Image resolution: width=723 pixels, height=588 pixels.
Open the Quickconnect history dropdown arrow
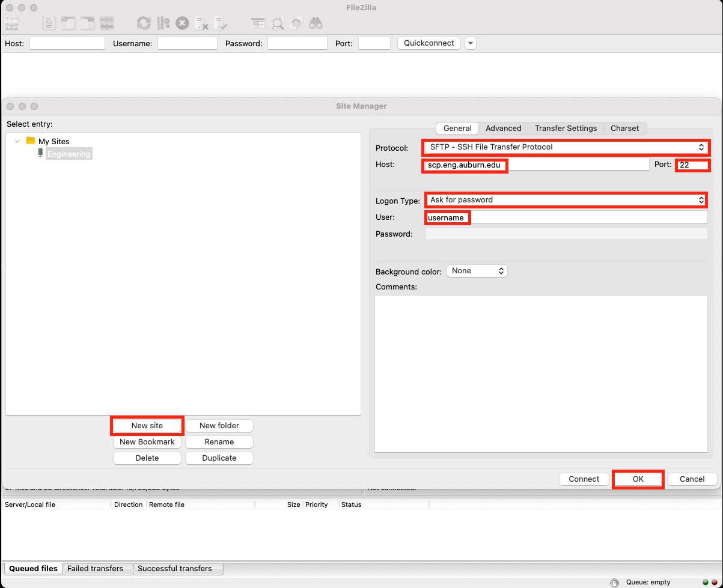470,43
